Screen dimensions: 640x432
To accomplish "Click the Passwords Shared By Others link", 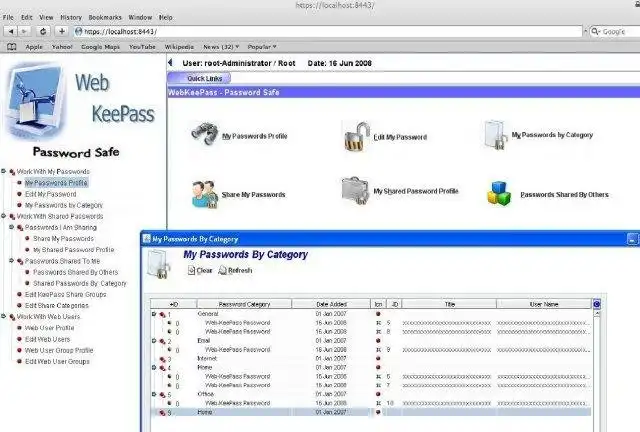I will 564,195.
